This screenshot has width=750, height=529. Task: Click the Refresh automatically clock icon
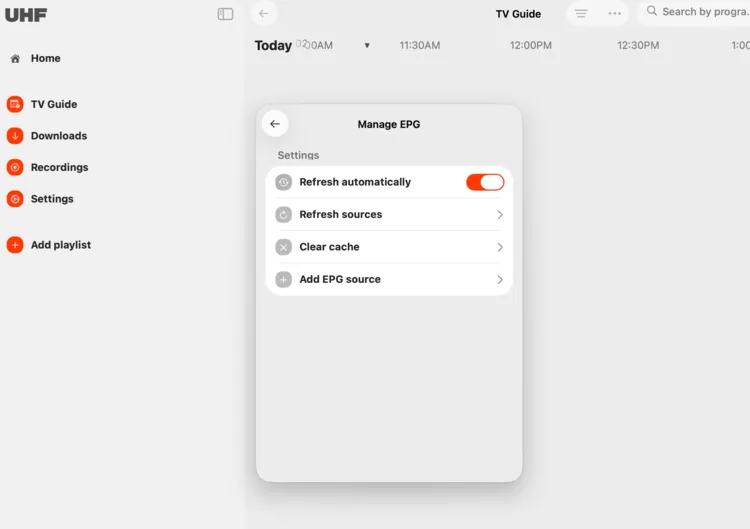point(284,182)
